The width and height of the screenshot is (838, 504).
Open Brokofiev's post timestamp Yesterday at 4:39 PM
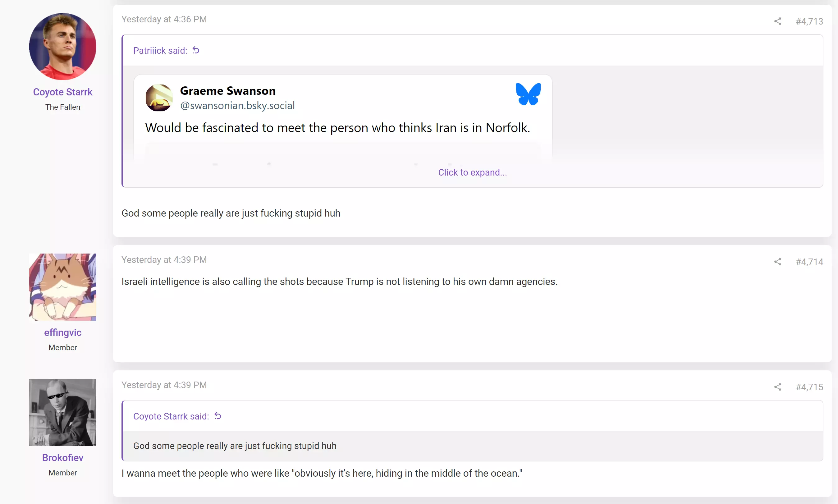[164, 385]
